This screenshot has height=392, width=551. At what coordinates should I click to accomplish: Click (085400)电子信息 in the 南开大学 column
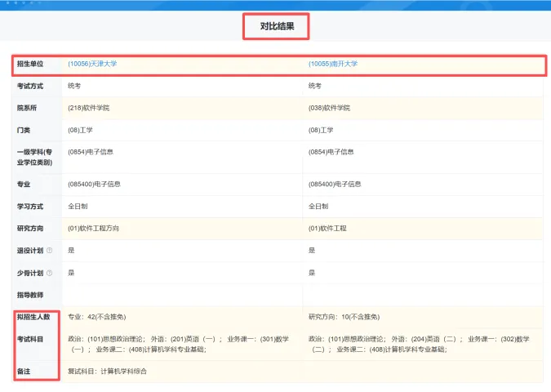point(335,185)
